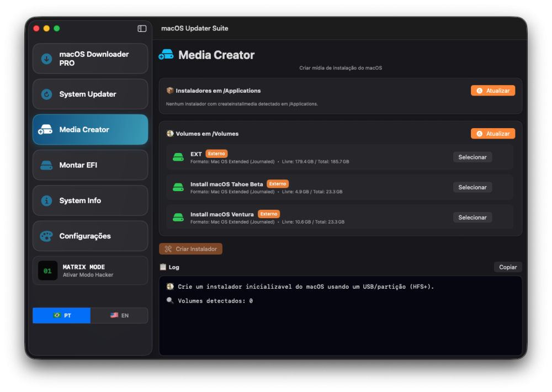The width and height of the screenshot is (552, 392).
Task: Click the magnifier icon in the log
Action: (170, 300)
